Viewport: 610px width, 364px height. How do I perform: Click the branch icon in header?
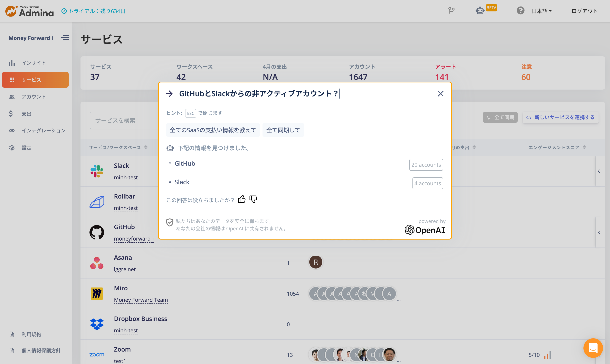[451, 11]
